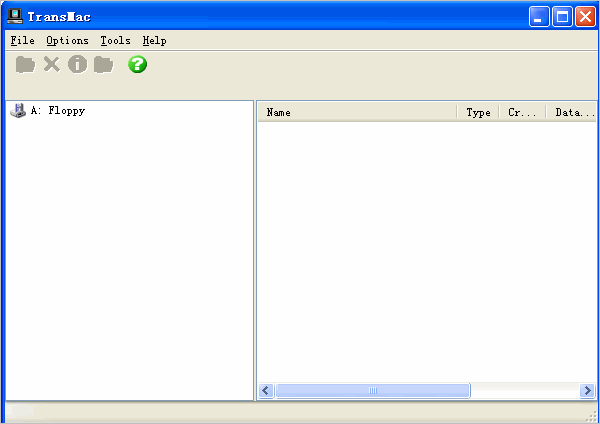Click the horizontal scrollbar thumb

point(373,391)
